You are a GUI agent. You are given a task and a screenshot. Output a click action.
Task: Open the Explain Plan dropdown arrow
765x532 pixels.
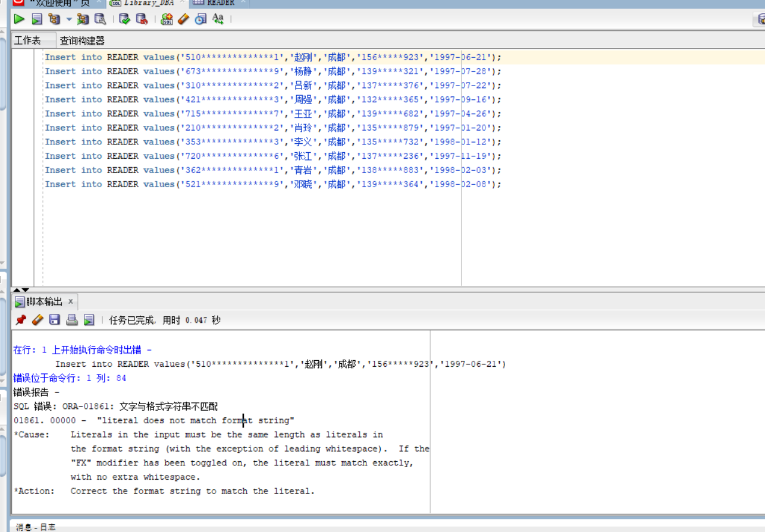pos(69,19)
